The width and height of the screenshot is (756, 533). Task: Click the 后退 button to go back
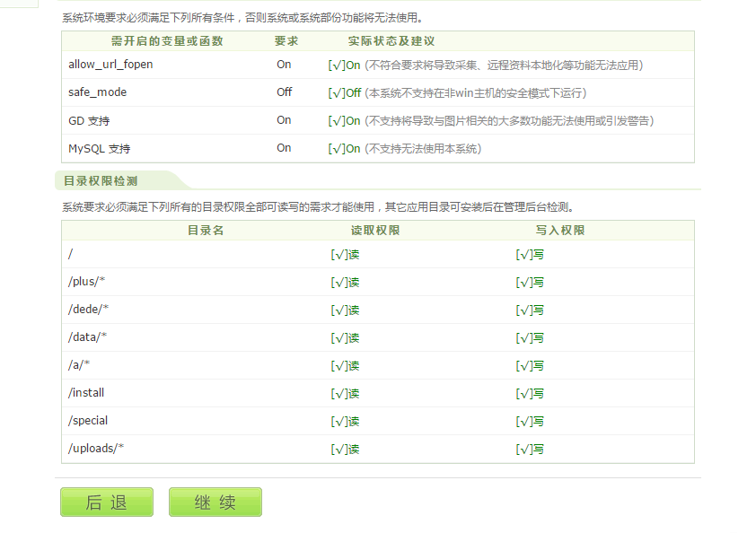106,502
